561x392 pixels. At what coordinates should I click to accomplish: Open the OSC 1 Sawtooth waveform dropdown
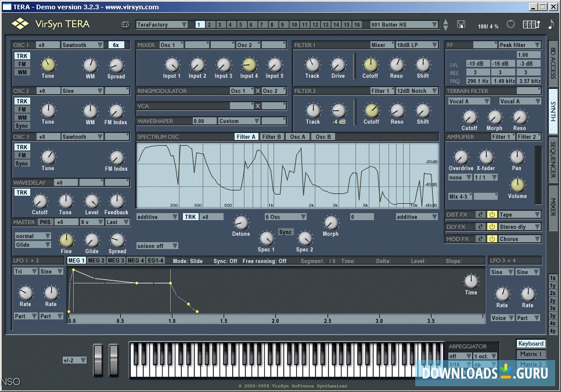pos(82,45)
